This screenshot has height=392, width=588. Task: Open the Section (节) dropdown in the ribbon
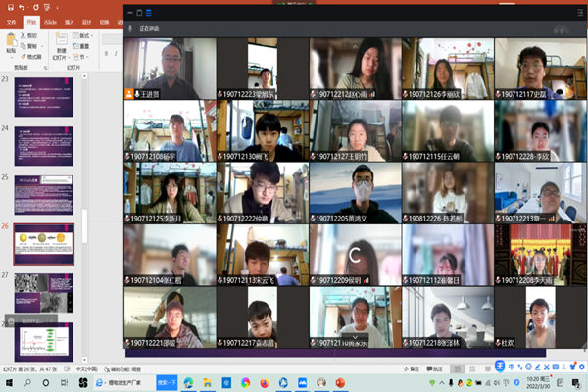coord(80,56)
